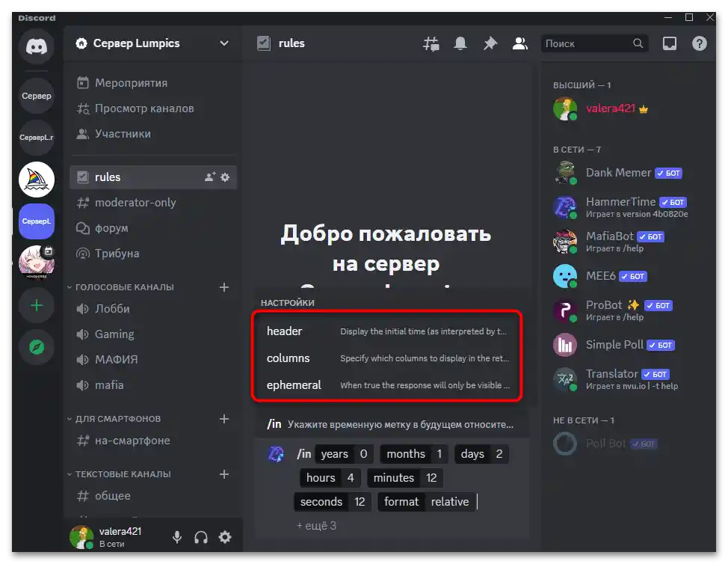Select the relative format value in the command
Image resolution: width=728 pixels, height=564 pixels.
(x=450, y=502)
